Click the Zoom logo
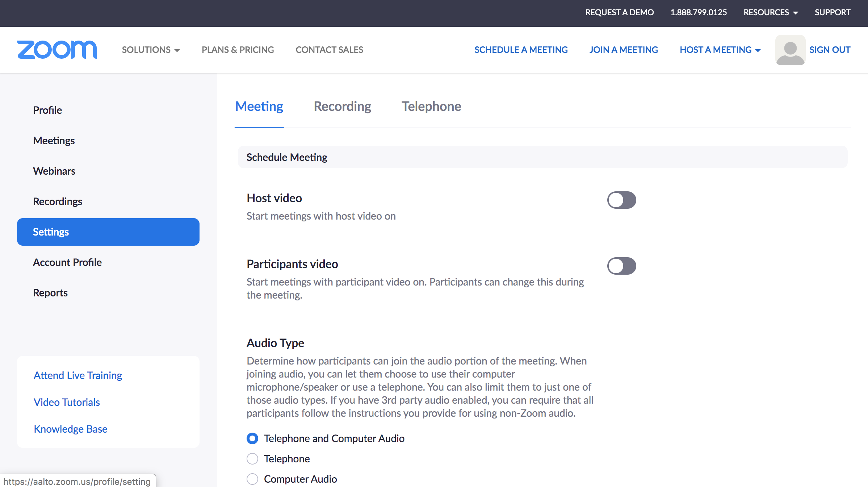The image size is (868, 487). tap(57, 50)
